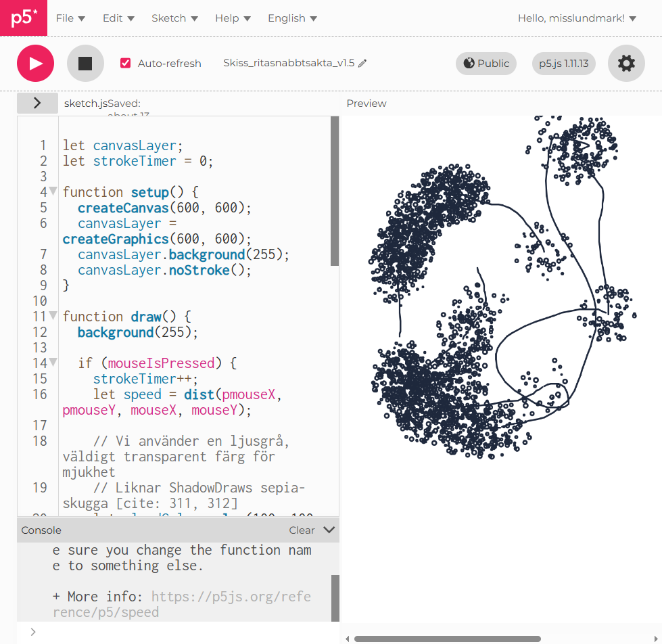Click 'background(255);' on line 12
Screen dimensions: 662x644
[x=138, y=332]
